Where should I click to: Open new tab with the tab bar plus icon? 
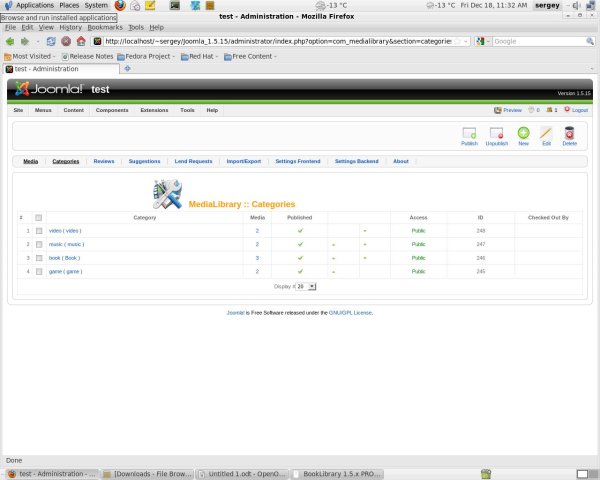(127, 69)
